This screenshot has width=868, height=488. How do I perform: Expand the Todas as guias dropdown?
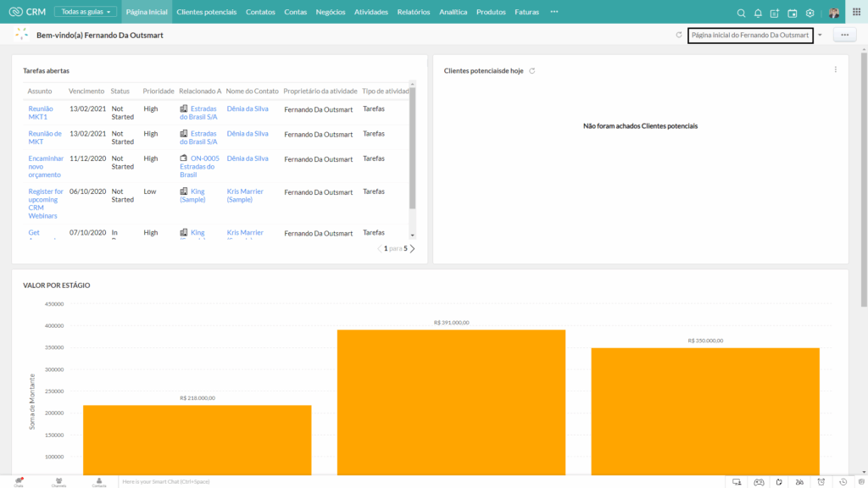coord(86,12)
